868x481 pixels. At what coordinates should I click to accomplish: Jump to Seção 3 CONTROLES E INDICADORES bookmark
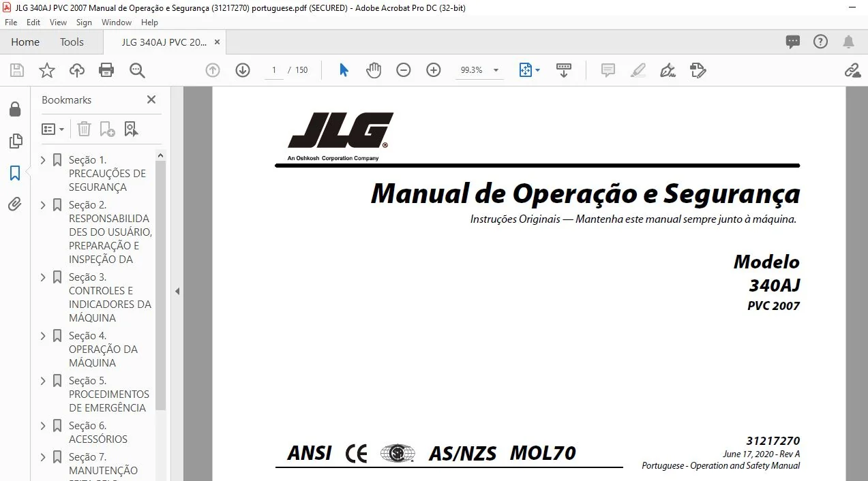pos(110,297)
